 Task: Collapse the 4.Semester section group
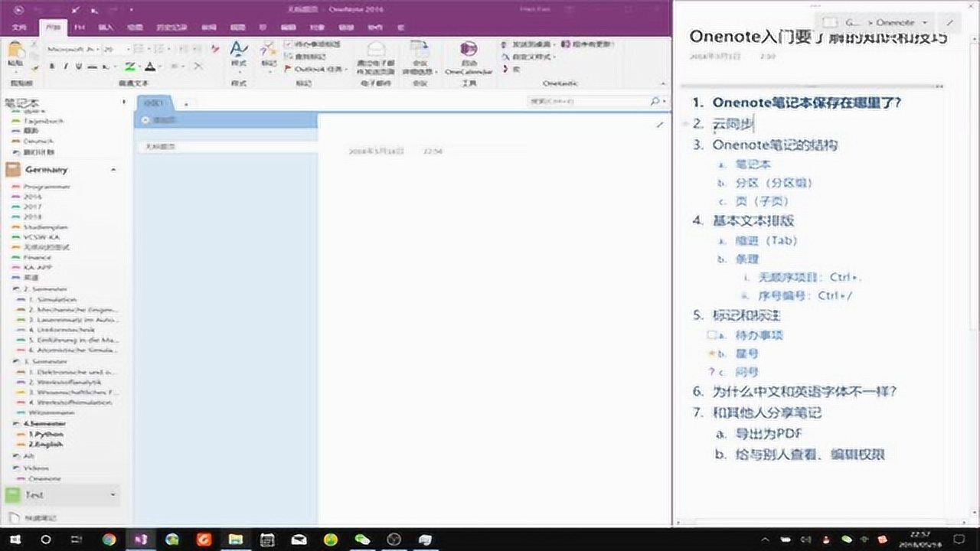pyautogui.click(x=15, y=423)
